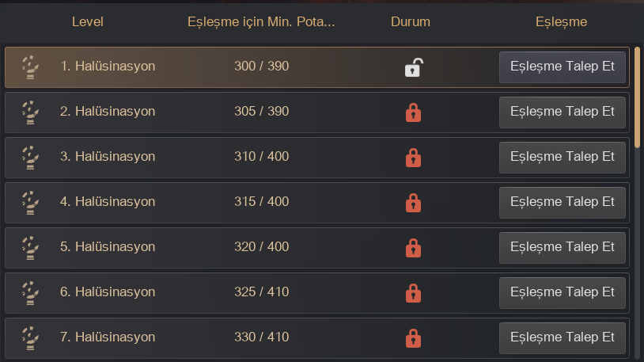Request matching for 3. Halüsinasyon
Image resolution: width=644 pixels, height=362 pixels.
563,157
